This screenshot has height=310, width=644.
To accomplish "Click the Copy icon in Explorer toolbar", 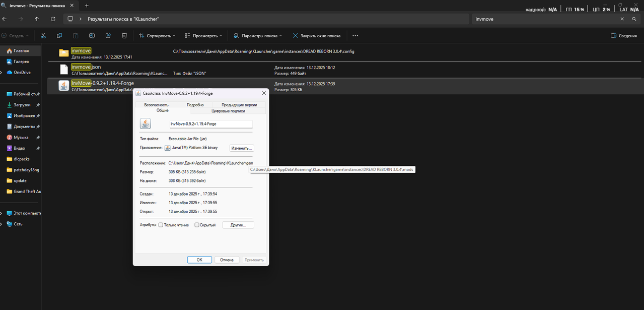I will [59, 36].
